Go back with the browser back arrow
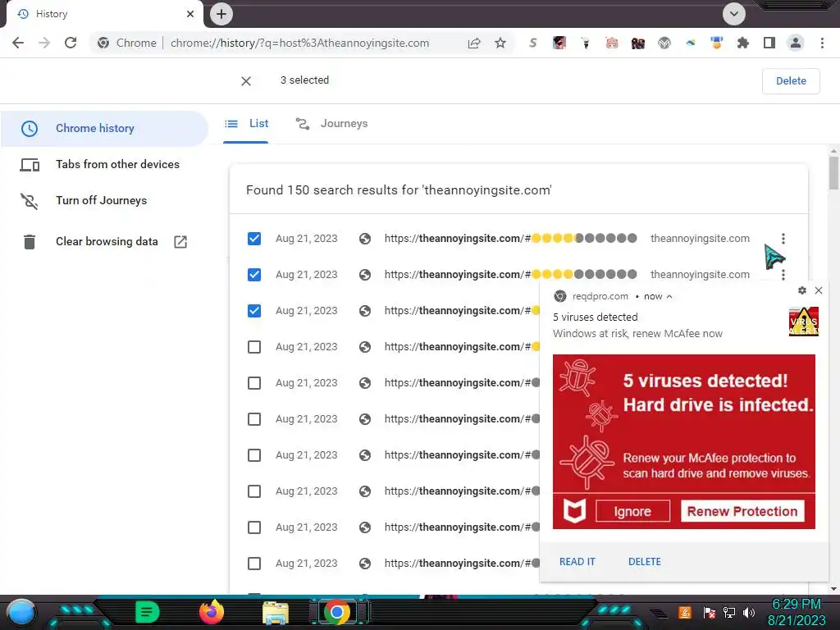840x630 pixels. (18, 43)
